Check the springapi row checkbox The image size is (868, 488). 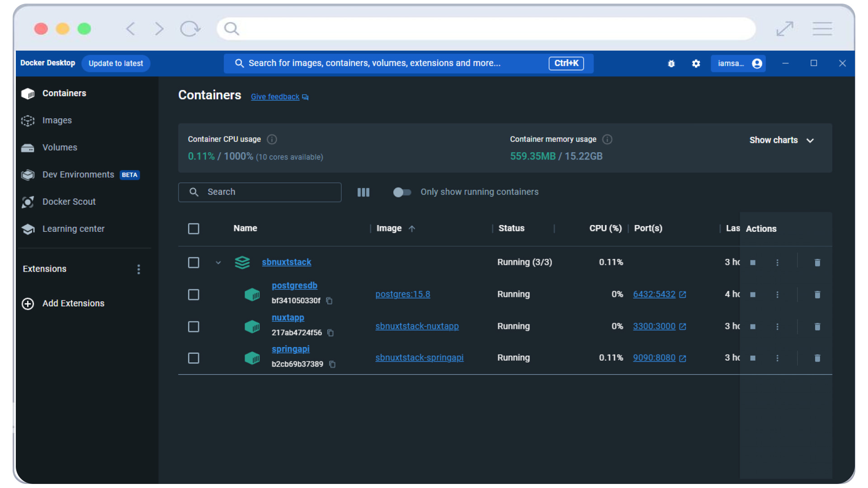pyautogui.click(x=193, y=358)
